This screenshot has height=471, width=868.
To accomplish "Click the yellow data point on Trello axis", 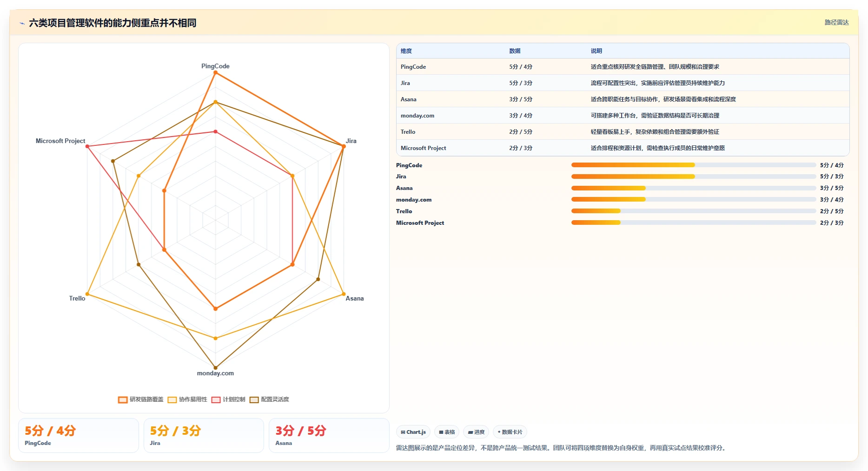I will coord(87,294).
